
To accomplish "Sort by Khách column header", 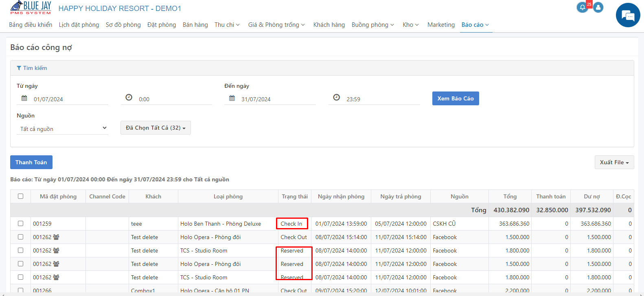I will click(153, 196).
